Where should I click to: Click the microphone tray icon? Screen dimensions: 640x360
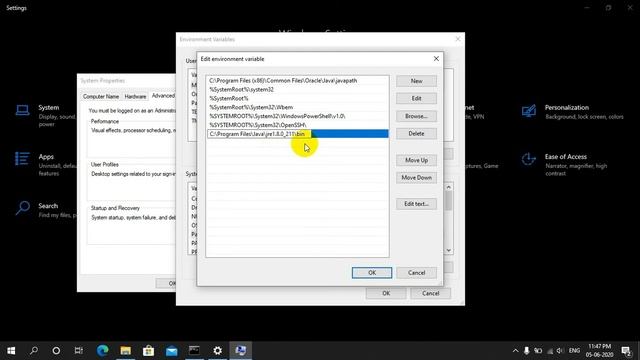click(x=526, y=351)
